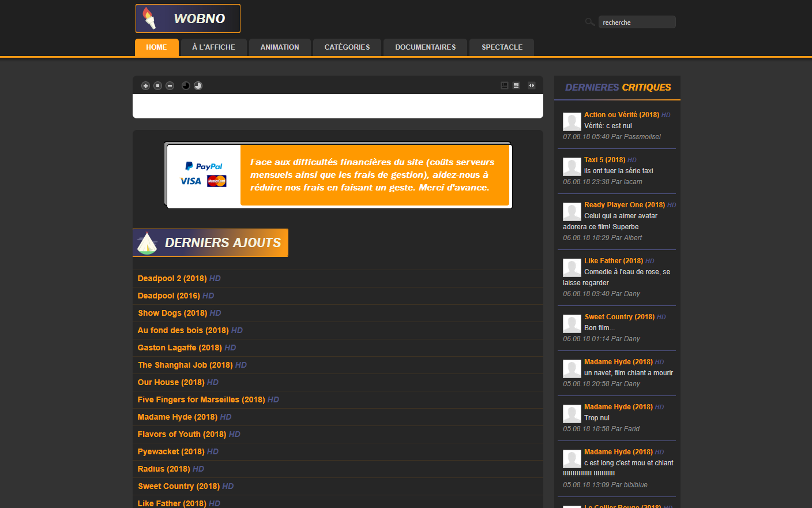Click avatar next to Ready Player One review
This screenshot has width=812, height=508.
(x=572, y=212)
